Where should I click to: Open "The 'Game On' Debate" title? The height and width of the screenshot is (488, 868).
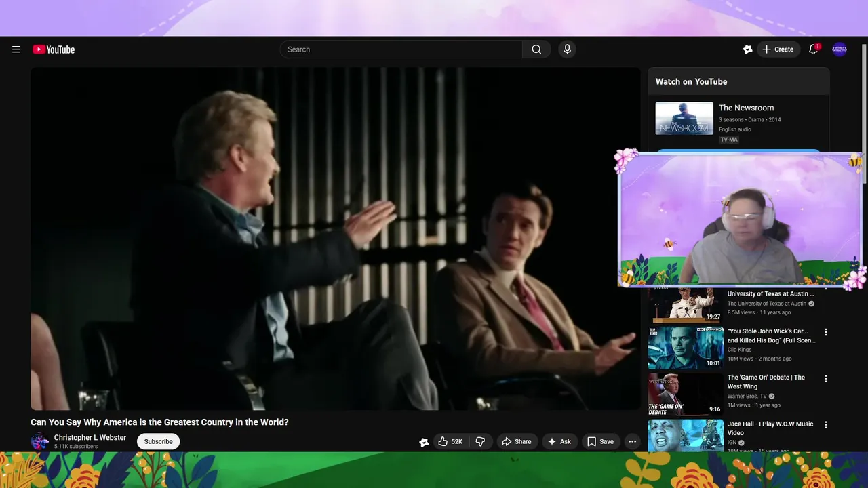point(766,382)
